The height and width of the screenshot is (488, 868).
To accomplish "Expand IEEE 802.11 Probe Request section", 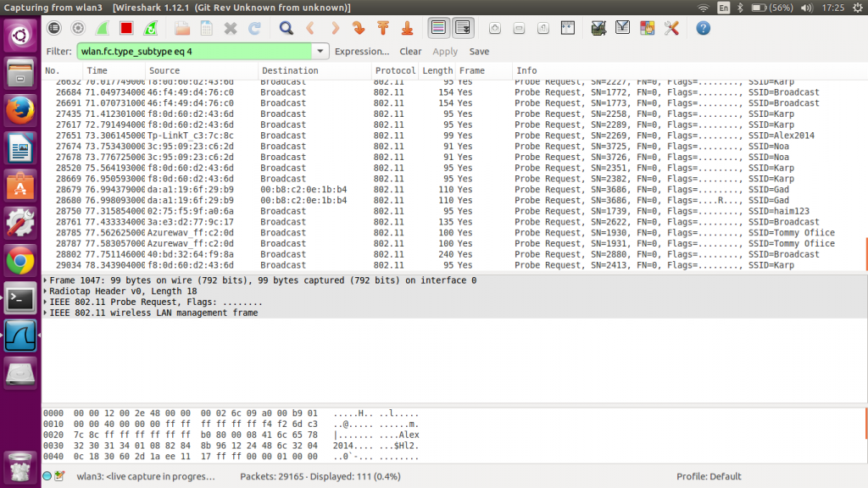I will point(46,302).
